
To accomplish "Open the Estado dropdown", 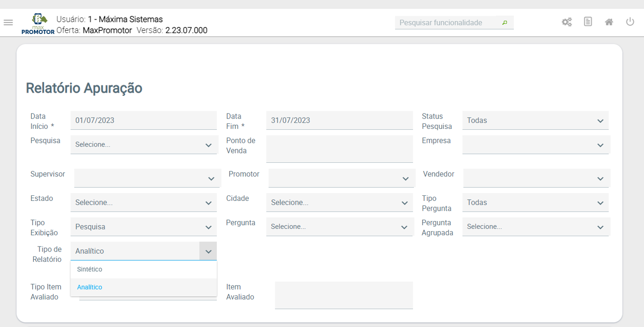I will [x=144, y=203].
